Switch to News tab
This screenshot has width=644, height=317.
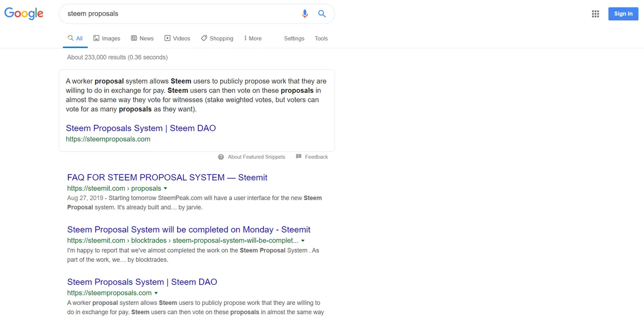coord(142,38)
